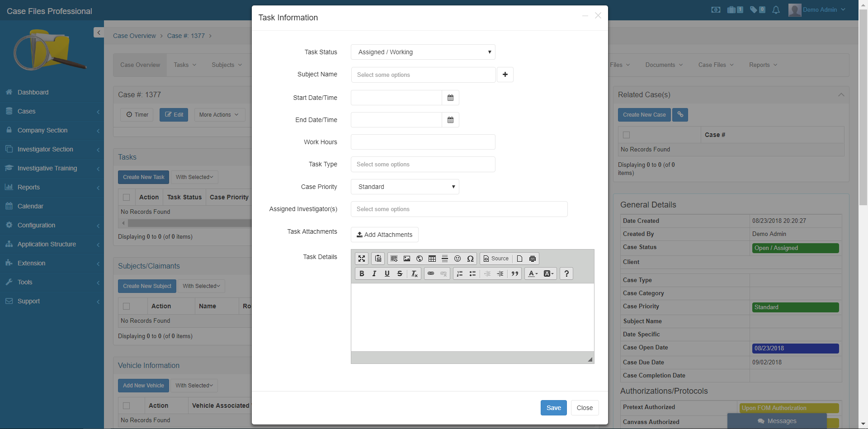Tick the Subjects/Claimants table header checkbox
The height and width of the screenshot is (429, 868).
coord(127,306)
